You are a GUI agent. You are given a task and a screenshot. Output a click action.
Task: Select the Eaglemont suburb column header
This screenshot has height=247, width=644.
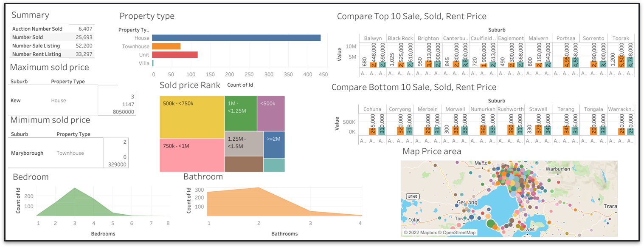click(x=511, y=38)
